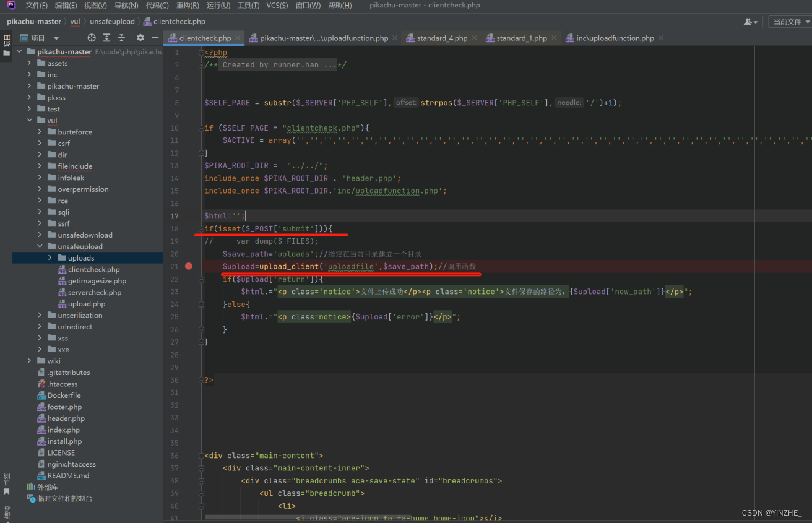Screen dimensions: 812x523
Task: Select clientcheck.php in project tree
Action: (94, 269)
